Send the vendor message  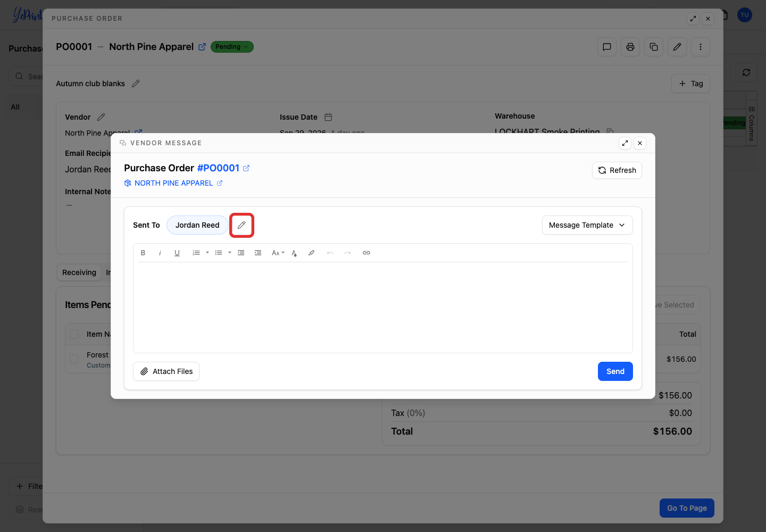[615, 371]
